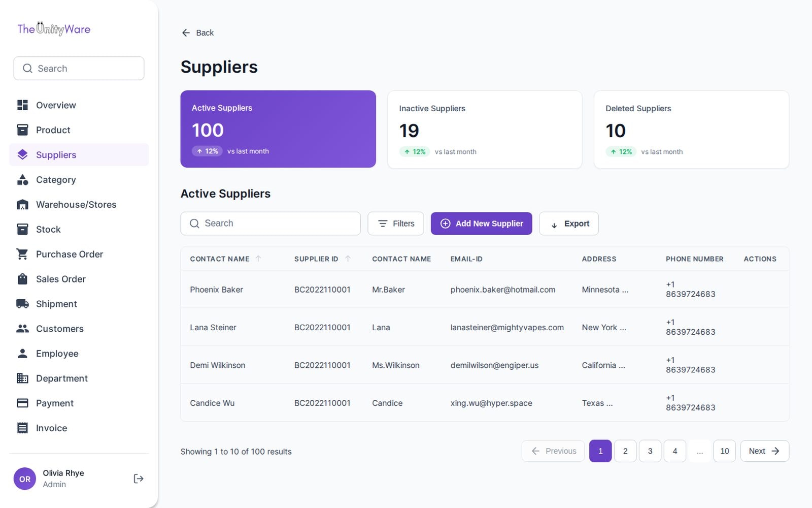Select the Lana Steiner row name
Screen dimensions: 812x508
coord(213,328)
